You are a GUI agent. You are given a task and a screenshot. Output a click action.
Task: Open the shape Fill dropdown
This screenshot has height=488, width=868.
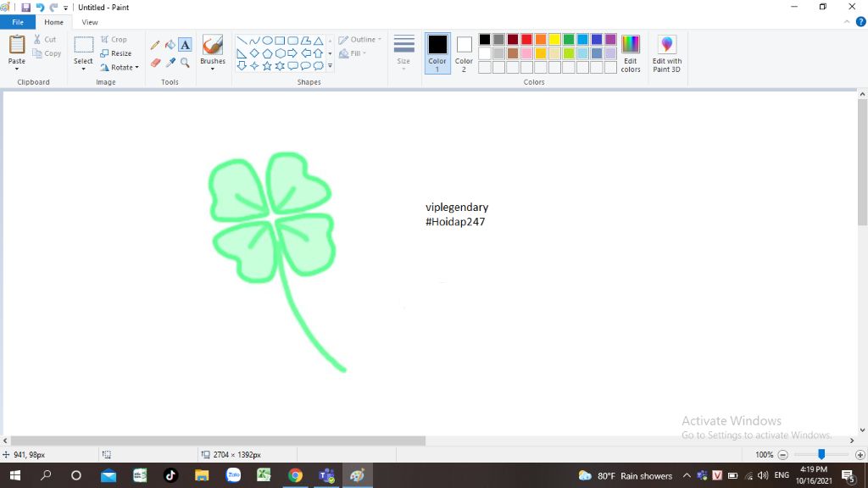353,53
